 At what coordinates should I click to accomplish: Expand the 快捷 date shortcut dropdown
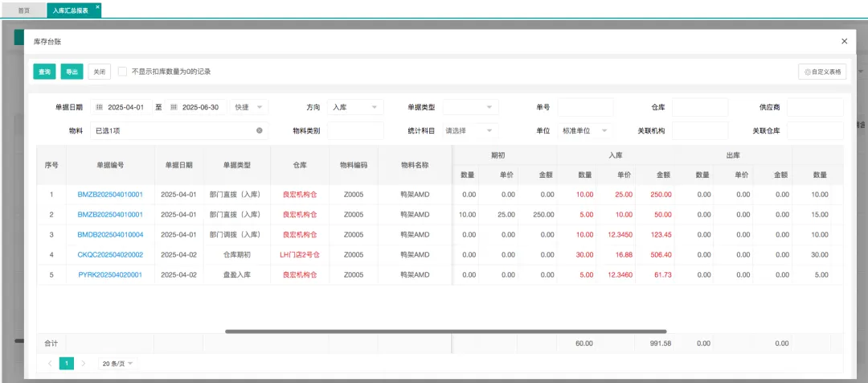click(249, 107)
